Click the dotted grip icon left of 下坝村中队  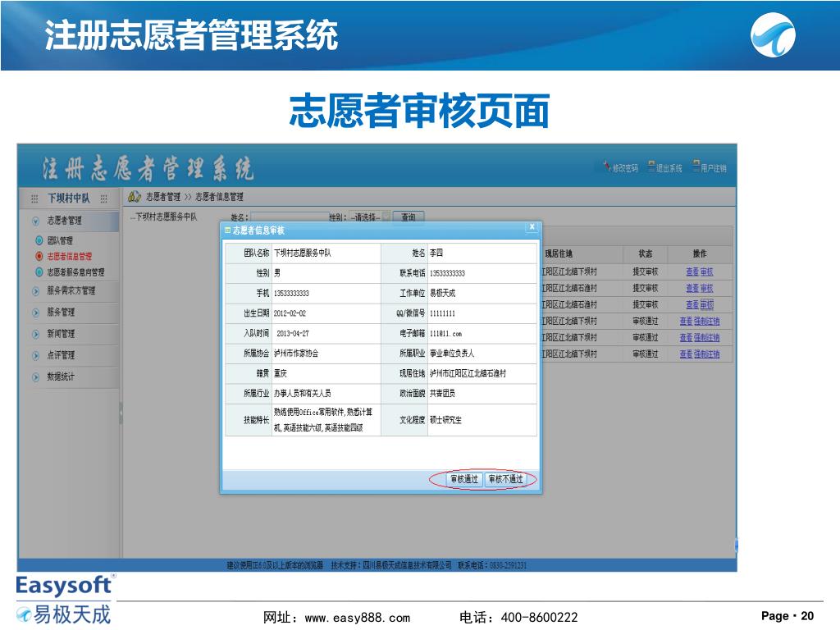[x=34, y=199]
